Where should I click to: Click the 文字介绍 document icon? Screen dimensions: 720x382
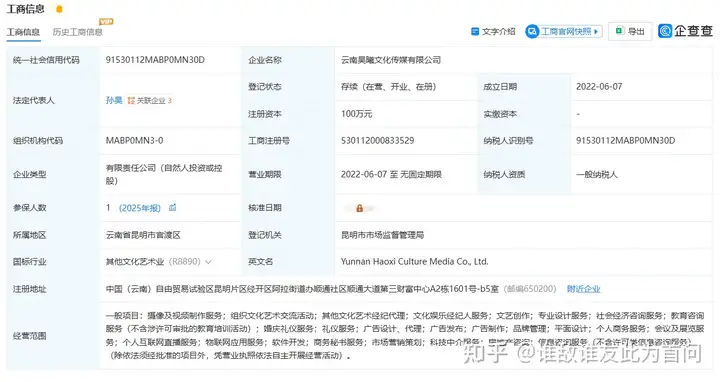tap(475, 31)
